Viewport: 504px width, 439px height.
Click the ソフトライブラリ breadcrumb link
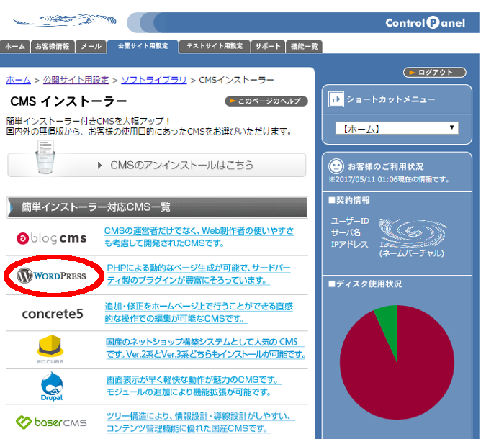153,80
